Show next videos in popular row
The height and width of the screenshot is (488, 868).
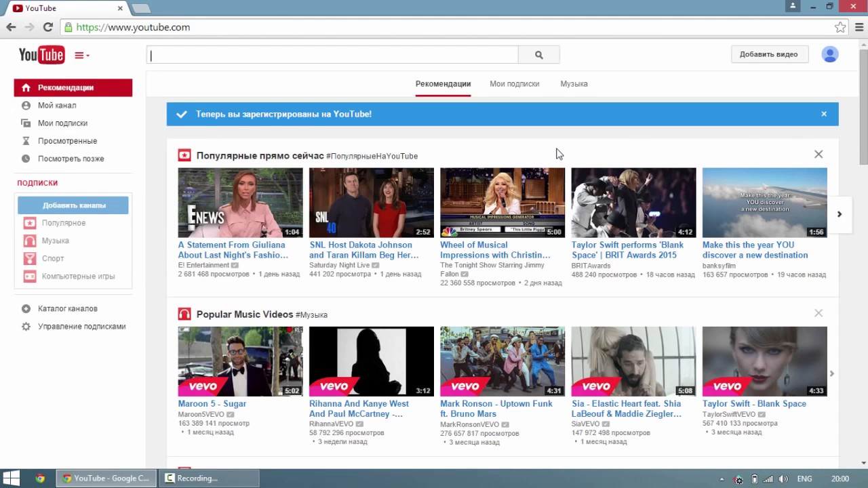(839, 214)
